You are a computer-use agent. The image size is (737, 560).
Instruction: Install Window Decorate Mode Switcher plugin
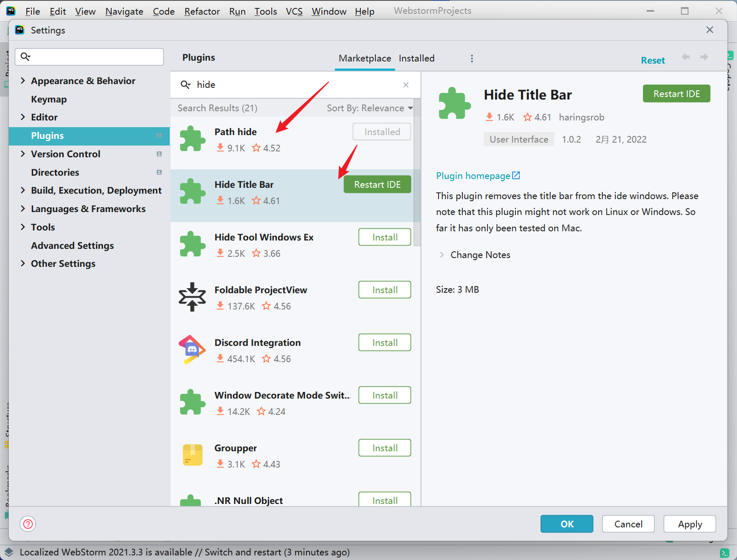point(385,395)
